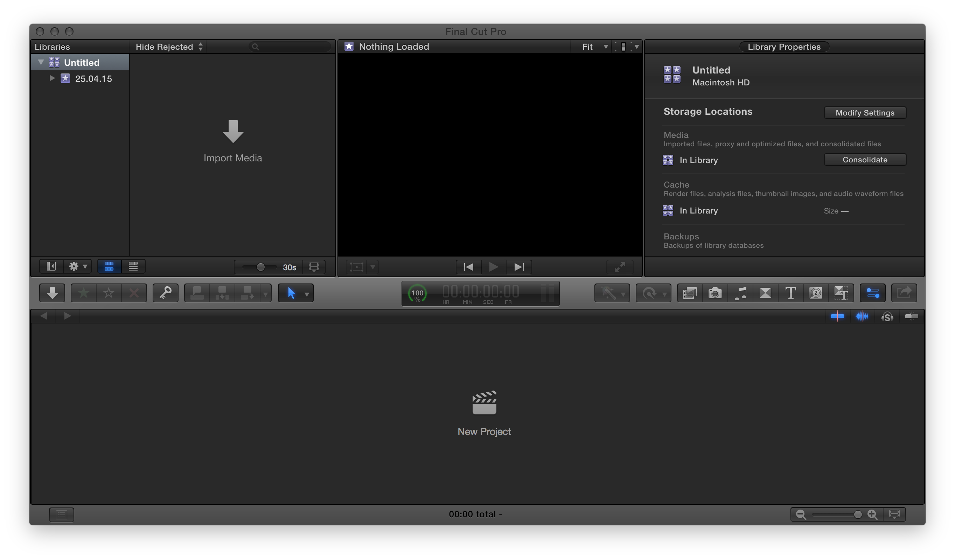Open the Generators browser icon

point(816,293)
